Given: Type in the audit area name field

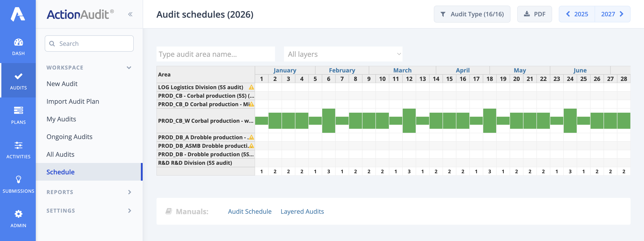Looking at the screenshot, I should [x=215, y=54].
